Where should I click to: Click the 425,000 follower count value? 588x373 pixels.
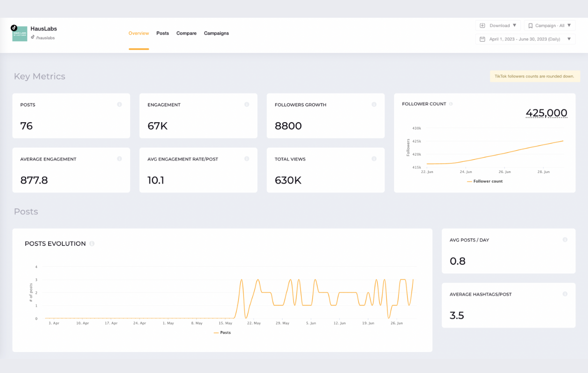(x=546, y=113)
